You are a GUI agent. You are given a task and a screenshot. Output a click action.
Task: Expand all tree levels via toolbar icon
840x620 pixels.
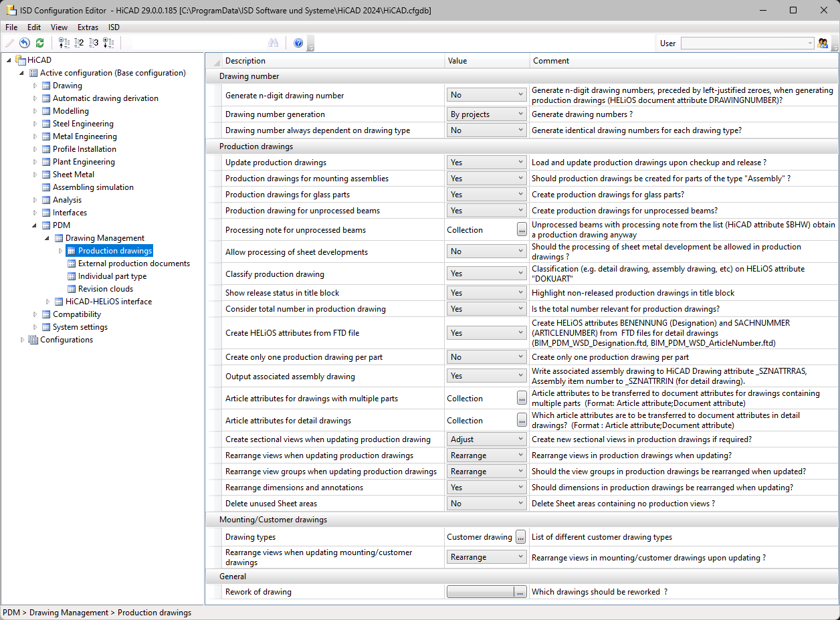click(x=108, y=43)
